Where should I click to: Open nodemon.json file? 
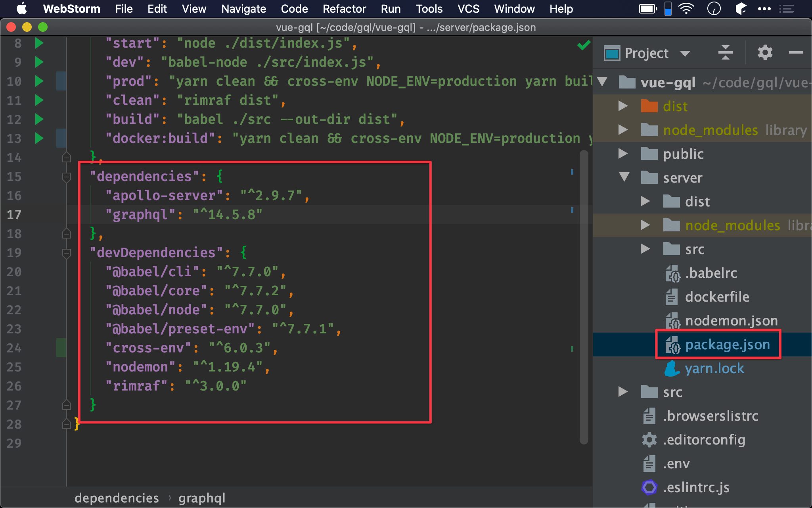[732, 321]
